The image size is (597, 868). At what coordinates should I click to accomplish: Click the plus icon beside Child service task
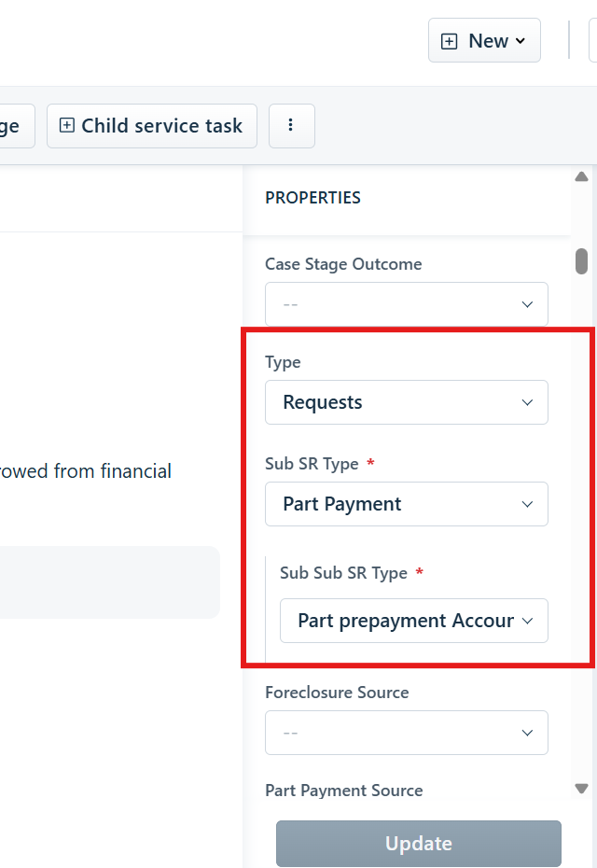point(66,125)
